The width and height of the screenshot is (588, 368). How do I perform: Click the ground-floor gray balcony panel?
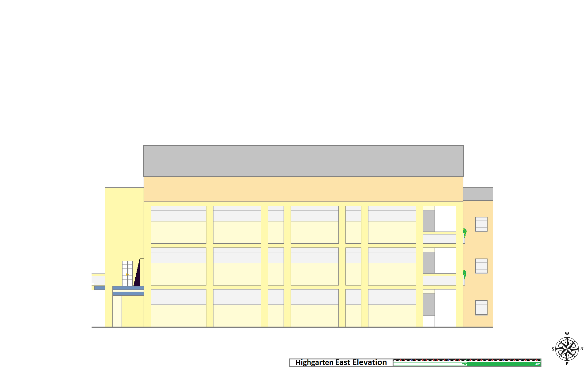[x=429, y=304]
